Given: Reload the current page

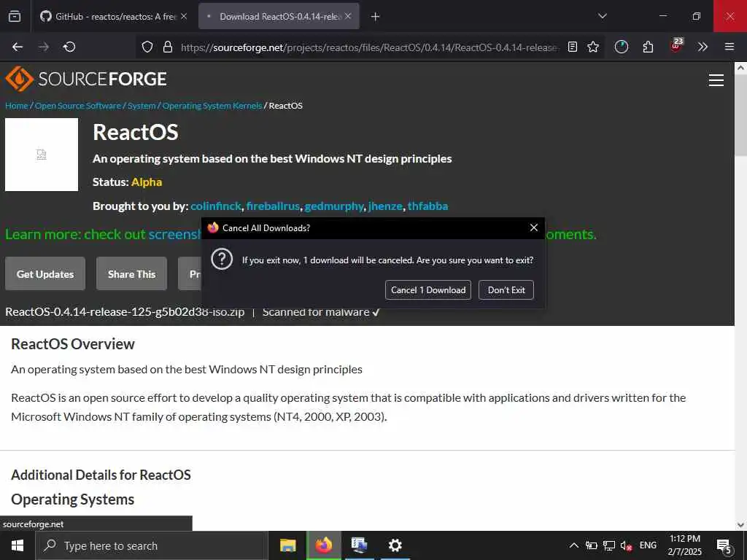Looking at the screenshot, I should [69, 47].
